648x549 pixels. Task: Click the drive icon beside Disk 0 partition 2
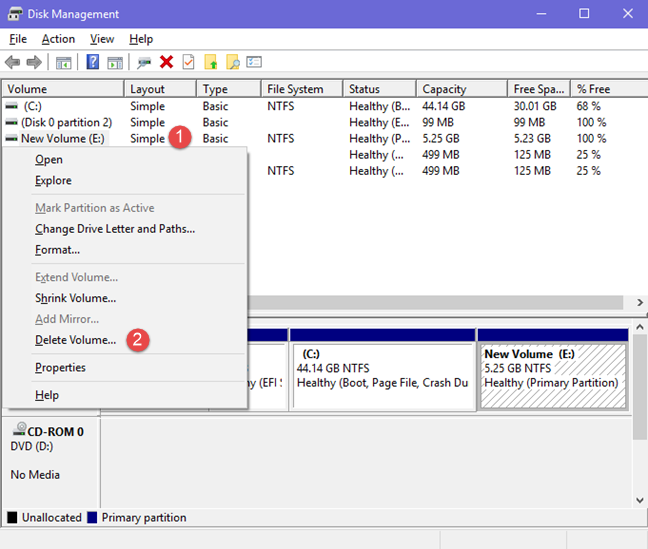[12, 122]
